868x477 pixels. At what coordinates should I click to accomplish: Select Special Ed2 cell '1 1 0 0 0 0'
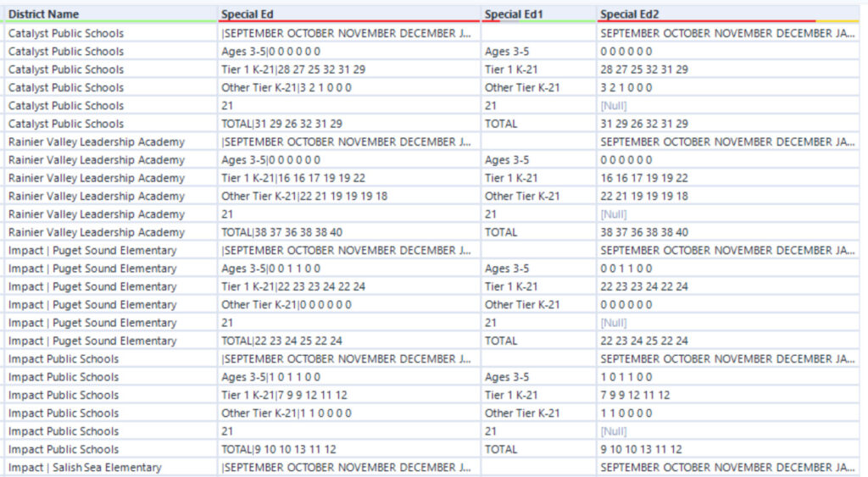coord(728,413)
